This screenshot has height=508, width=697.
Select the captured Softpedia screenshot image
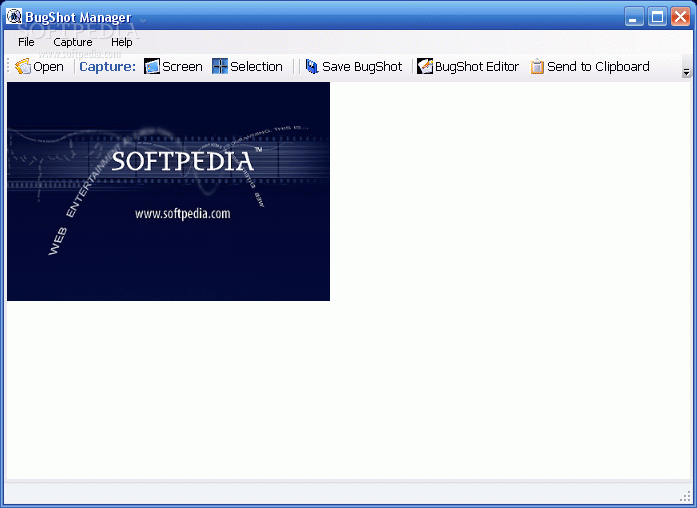pos(168,191)
